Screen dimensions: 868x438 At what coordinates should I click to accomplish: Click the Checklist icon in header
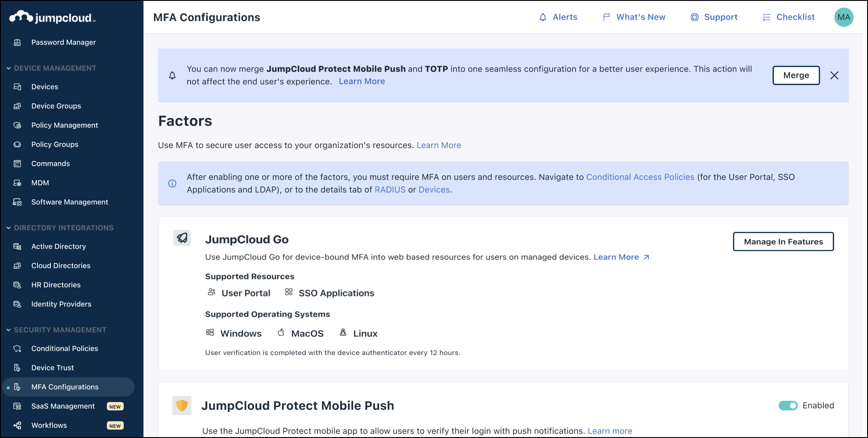tap(767, 17)
